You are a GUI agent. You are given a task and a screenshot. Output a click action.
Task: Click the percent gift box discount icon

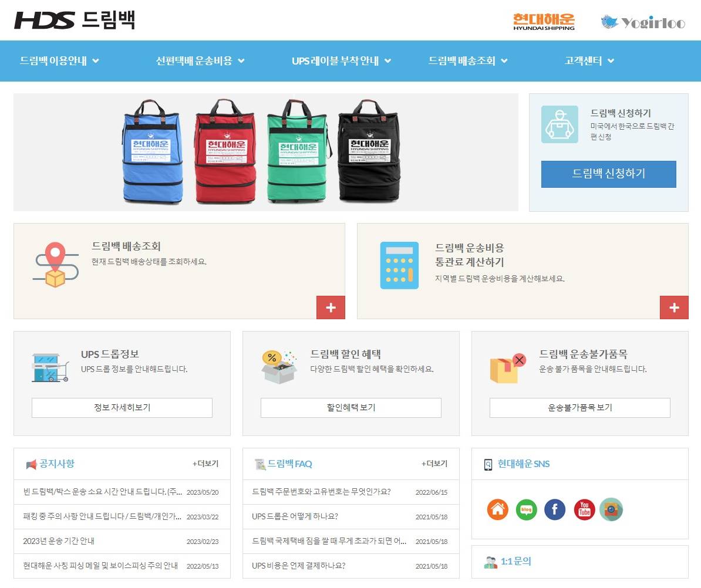click(x=279, y=367)
